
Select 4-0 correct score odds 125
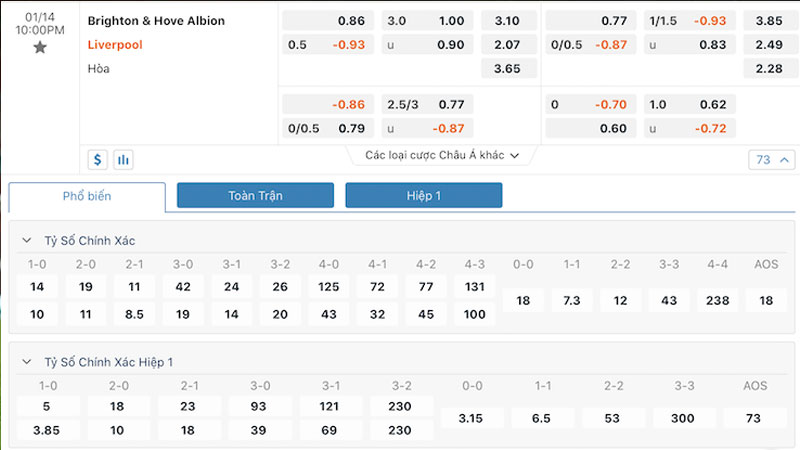[329, 287]
